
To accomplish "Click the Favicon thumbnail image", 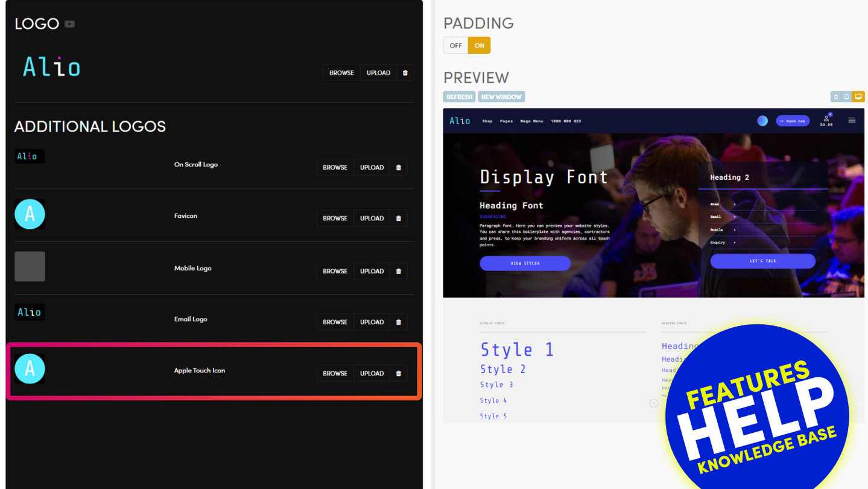I will click(30, 214).
